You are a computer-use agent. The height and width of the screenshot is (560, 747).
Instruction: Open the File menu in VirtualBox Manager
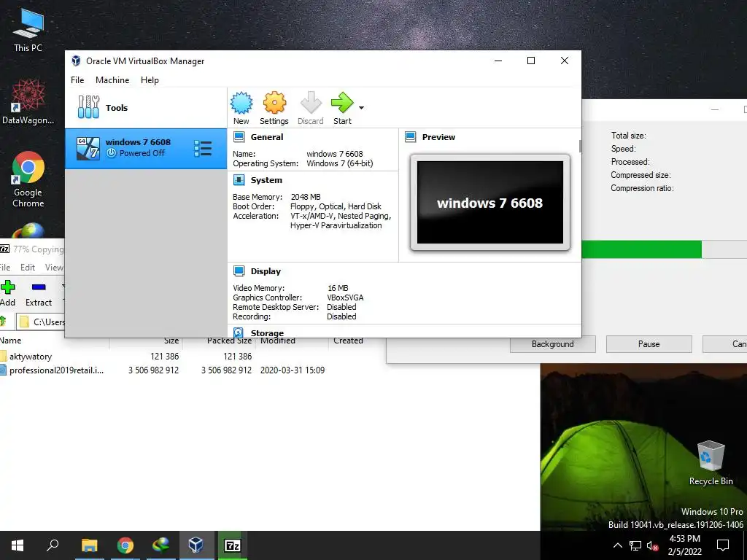click(77, 80)
